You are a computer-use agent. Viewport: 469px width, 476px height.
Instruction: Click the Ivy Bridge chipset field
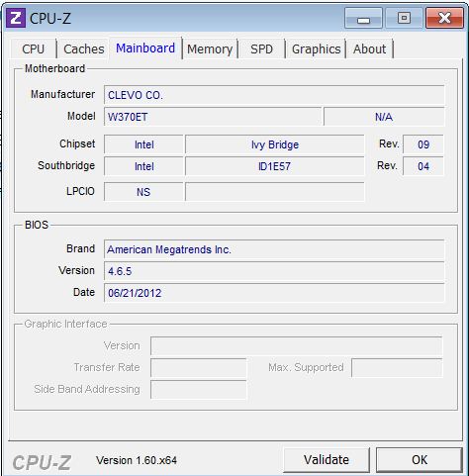[x=275, y=144]
